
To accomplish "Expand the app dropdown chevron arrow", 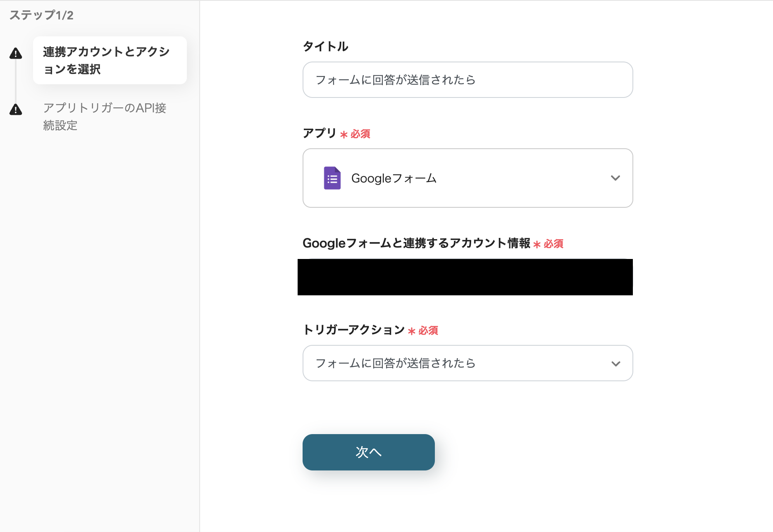I will [615, 178].
